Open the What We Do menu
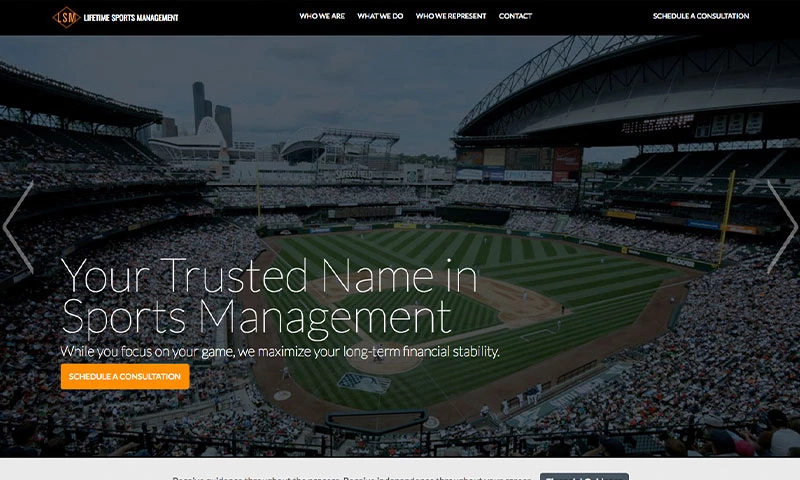 (379, 17)
